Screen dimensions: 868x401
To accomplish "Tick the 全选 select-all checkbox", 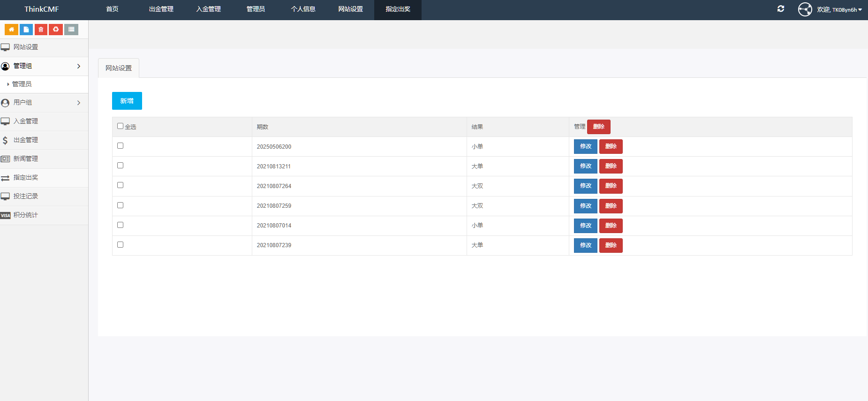I will pos(121,126).
